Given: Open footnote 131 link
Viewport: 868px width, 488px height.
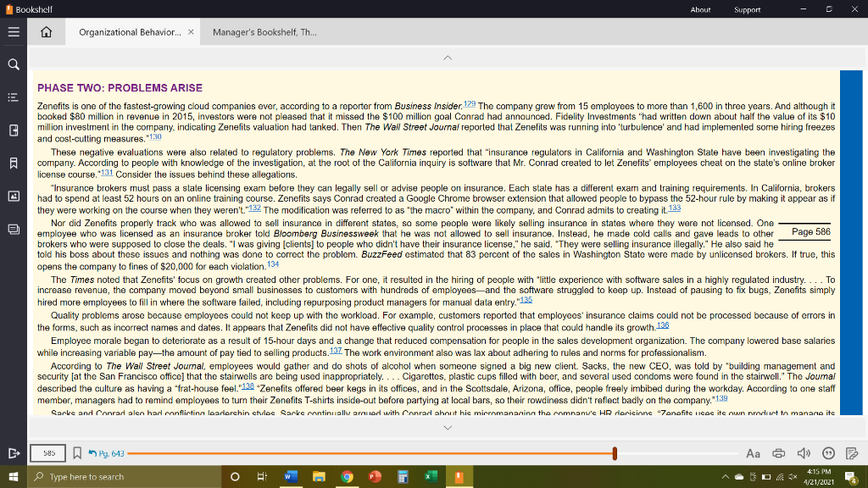Looking at the screenshot, I should 106,173.
